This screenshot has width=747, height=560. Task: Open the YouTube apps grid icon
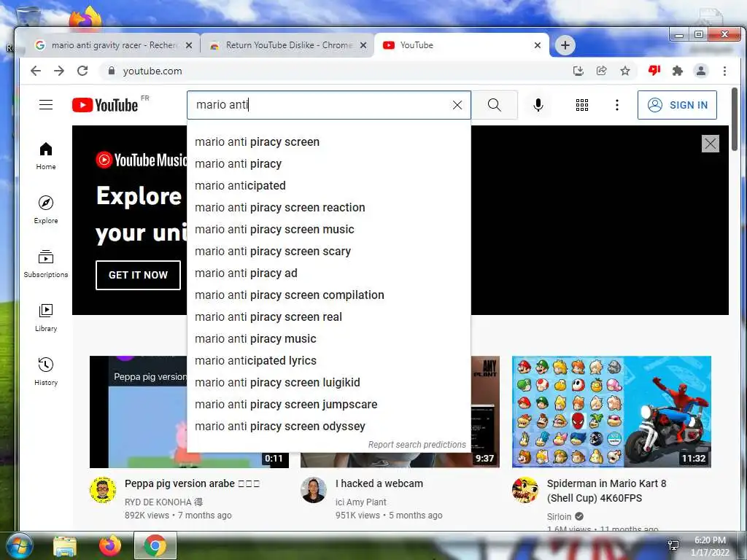point(581,105)
